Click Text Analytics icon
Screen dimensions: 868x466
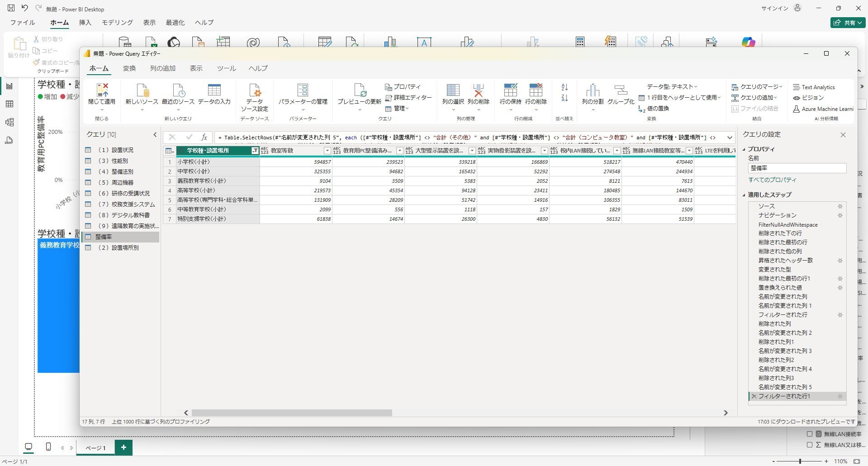coord(797,87)
